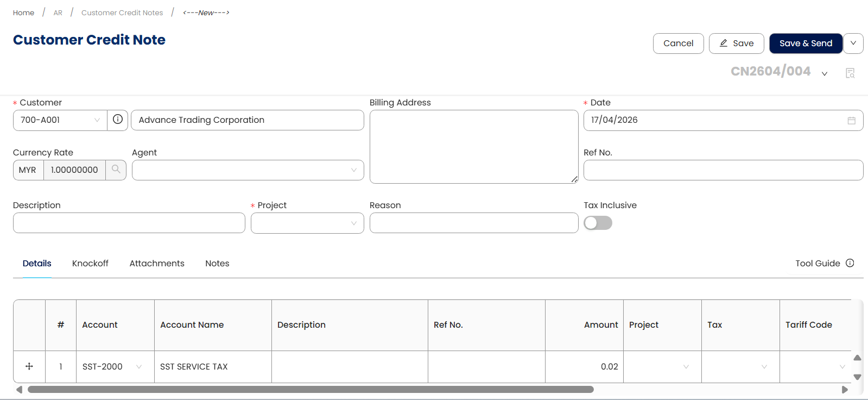The image size is (868, 400).
Task: Open the SST-2000 account dropdown in row 1
Action: click(x=139, y=367)
